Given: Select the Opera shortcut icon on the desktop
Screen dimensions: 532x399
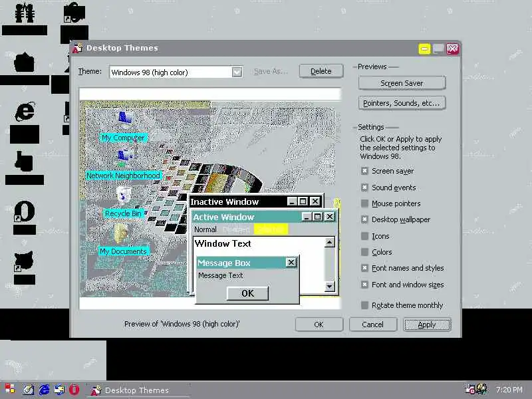Looking at the screenshot, I should tap(25, 211).
